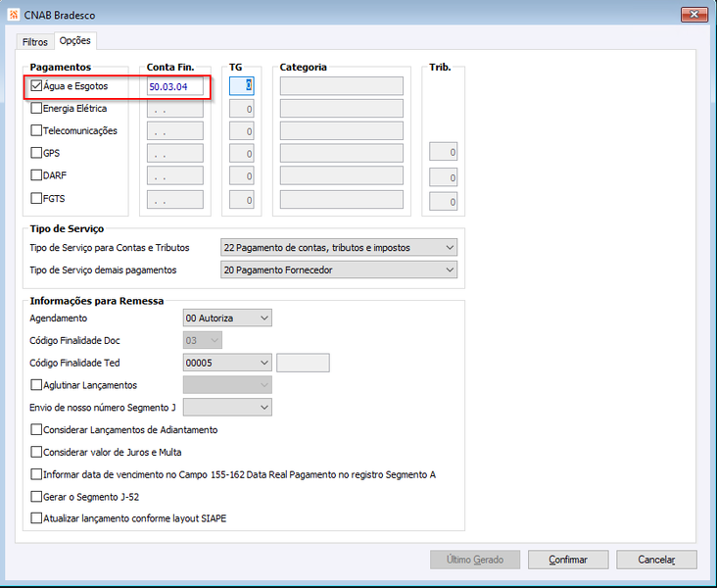This screenshot has height=588, width=717.
Task: Click the Conta Fin. field for DARF row
Action: tap(175, 175)
